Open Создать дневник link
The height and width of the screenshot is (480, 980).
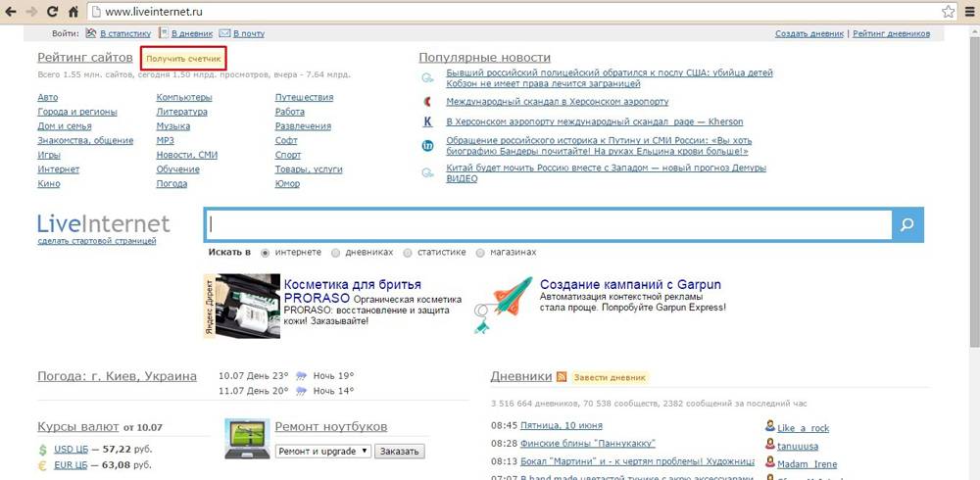pyautogui.click(x=809, y=33)
